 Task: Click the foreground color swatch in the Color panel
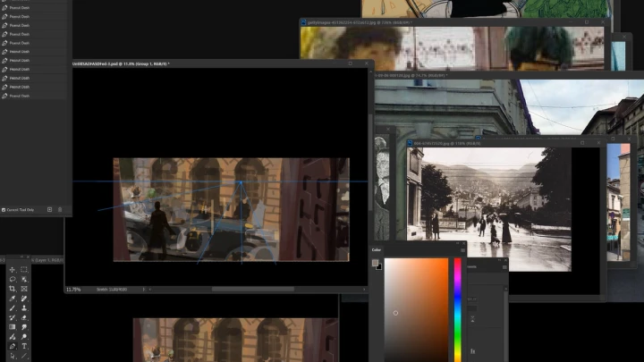pos(375,263)
